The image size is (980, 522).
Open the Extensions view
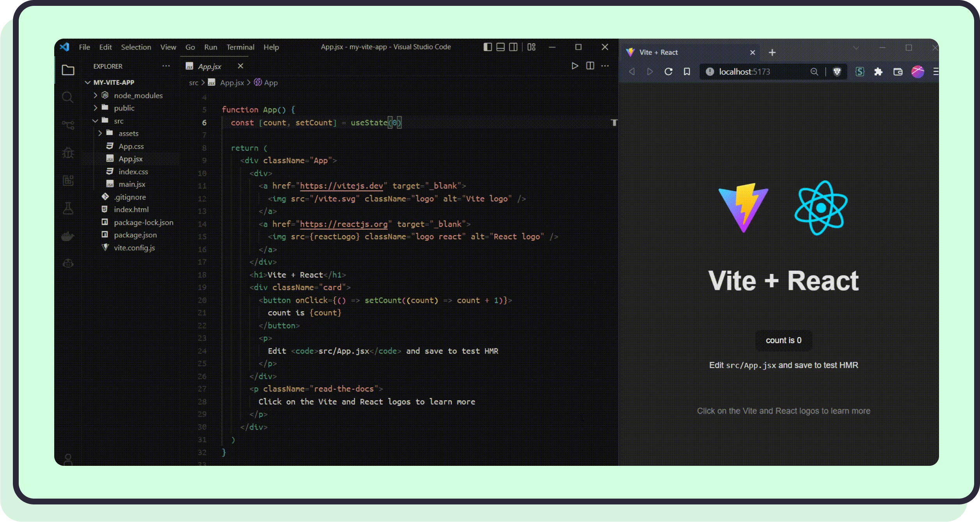click(x=68, y=180)
